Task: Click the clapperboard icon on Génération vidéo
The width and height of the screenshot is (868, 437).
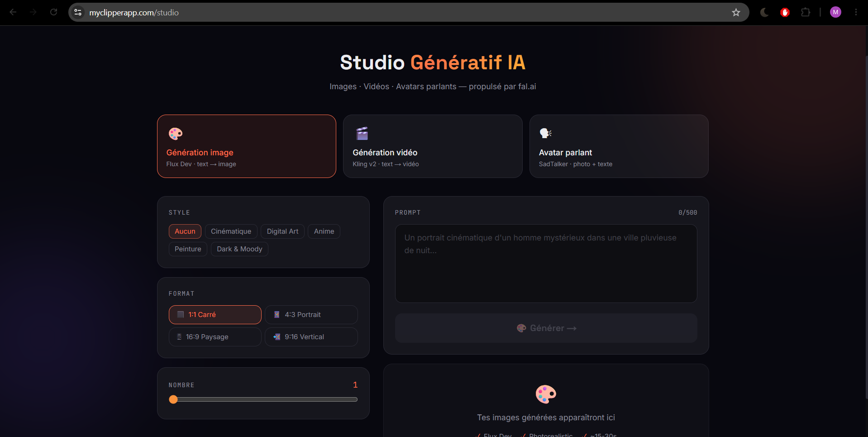Action: point(362,134)
